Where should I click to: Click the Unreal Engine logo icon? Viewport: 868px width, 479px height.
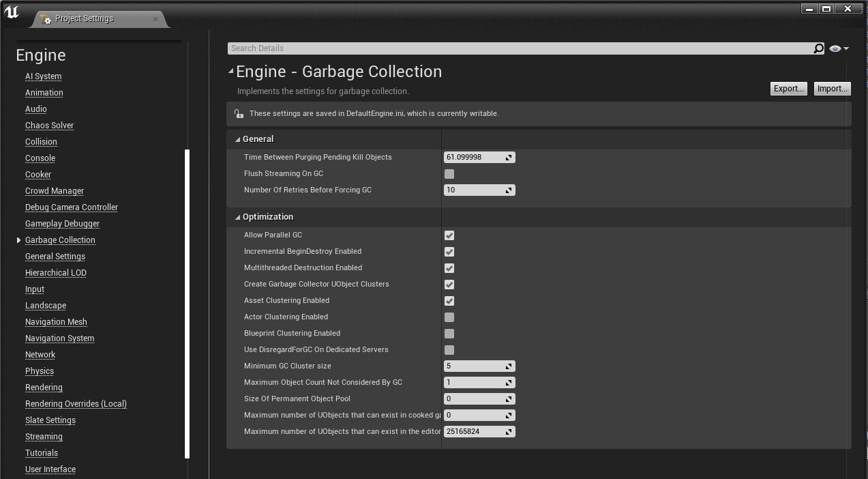11,11
